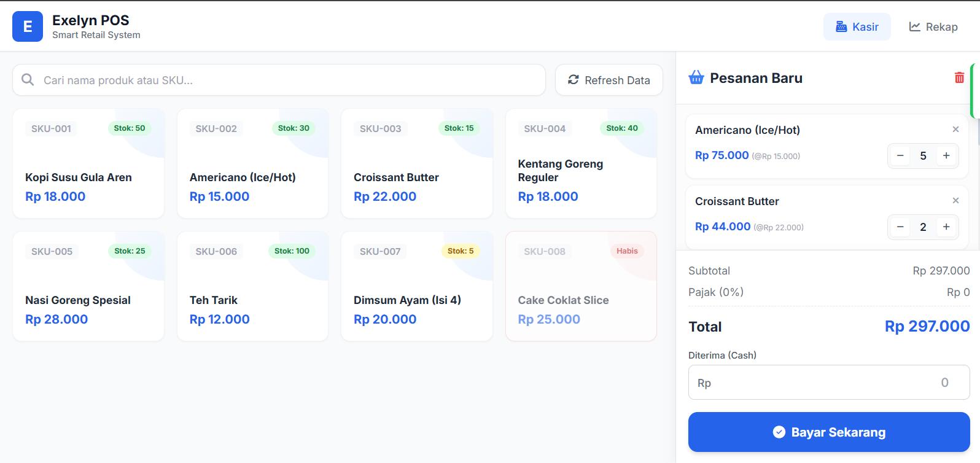Image resolution: width=980 pixels, height=463 pixels.
Task: Click the Subtotal Rp 297.000 value
Action: click(x=941, y=271)
